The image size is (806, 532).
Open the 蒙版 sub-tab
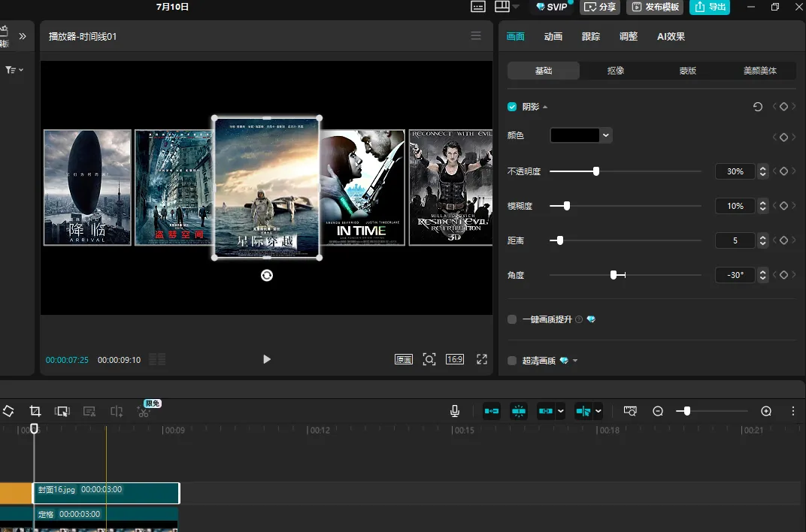[688, 71]
